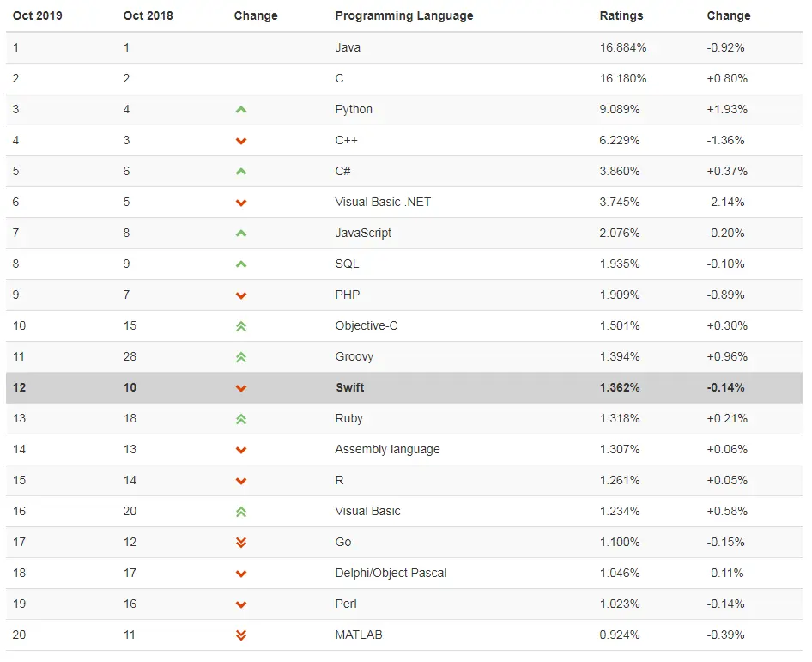The height and width of the screenshot is (662, 812).
Task: Click the red down arrow beside C++
Action: [241, 141]
